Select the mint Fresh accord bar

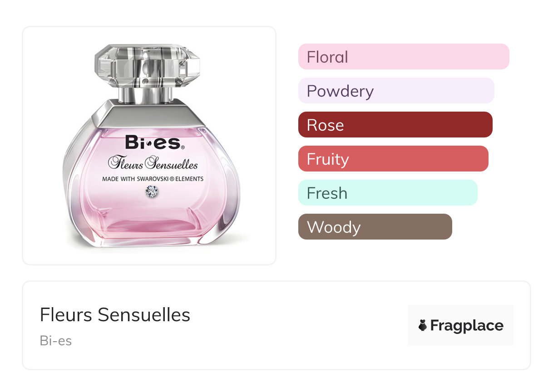click(x=387, y=193)
